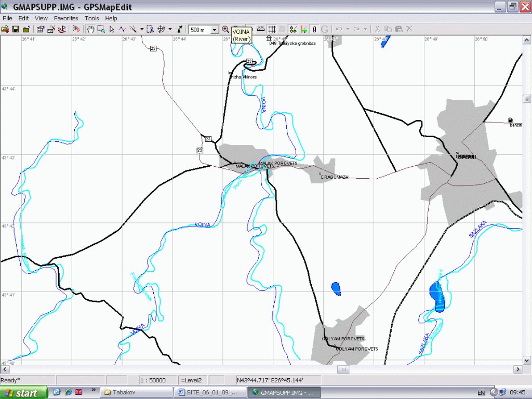Toggle the grid lines display button
The width and height of the screenshot is (532, 399).
point(272,30)
